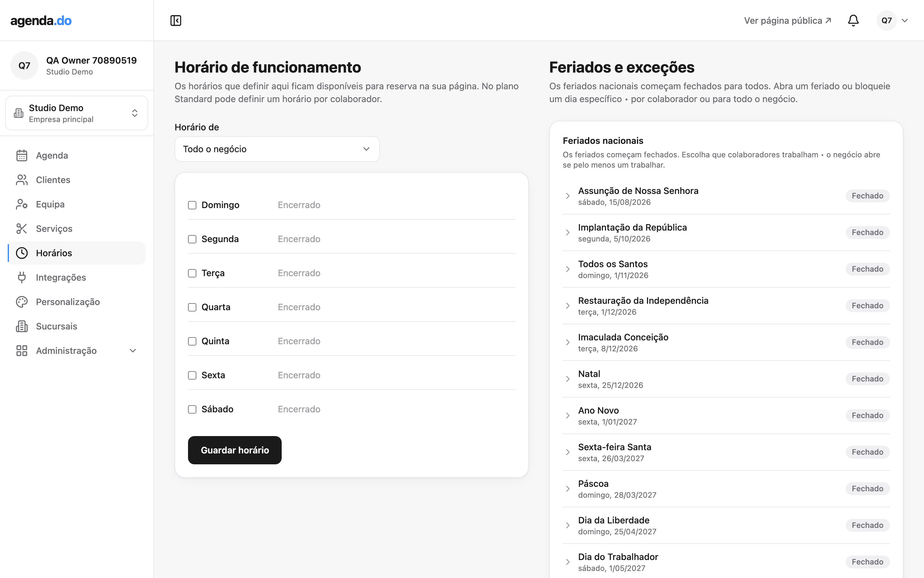This screenshot has height=578, width=924.
Task: Click the 'Encerrado' text for Sábado
Action: click(x=299, y=409)
